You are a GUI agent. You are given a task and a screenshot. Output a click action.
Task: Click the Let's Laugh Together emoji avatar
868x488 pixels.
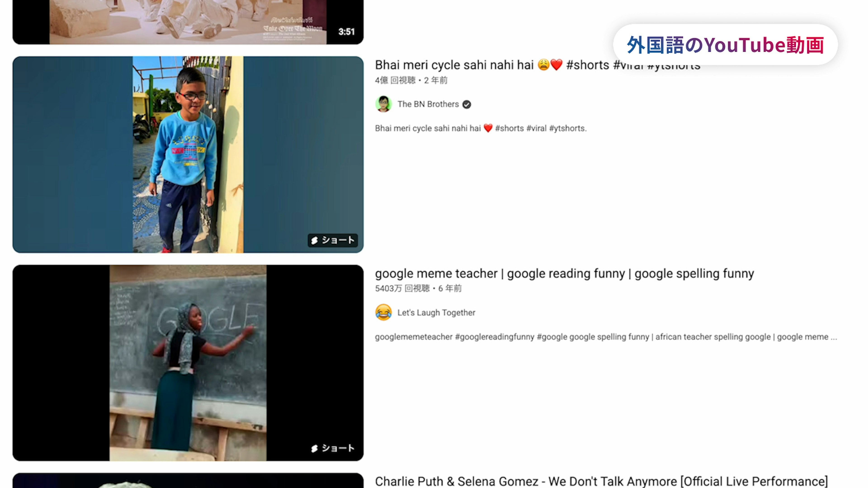383,312
